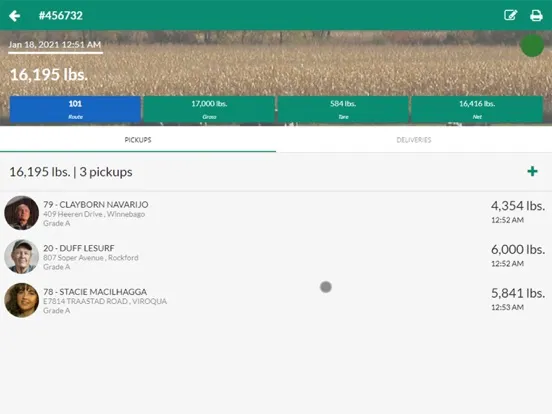Click address 409 Heeren Drive, Winnebago

tap(94, 214)
